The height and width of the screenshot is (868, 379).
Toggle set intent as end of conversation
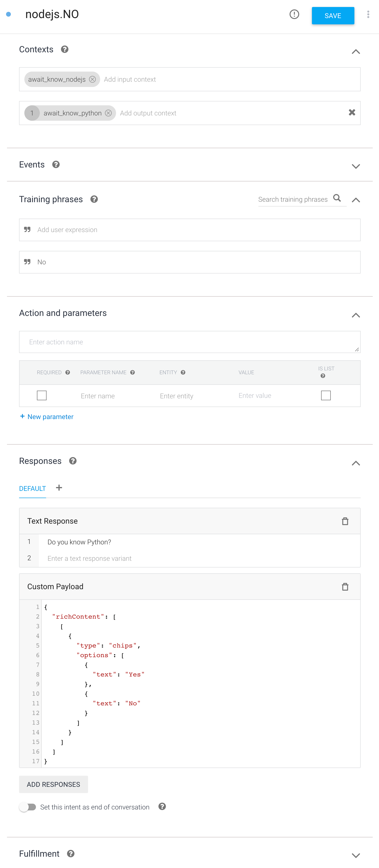pyautogui.click(x=28, y=807)
